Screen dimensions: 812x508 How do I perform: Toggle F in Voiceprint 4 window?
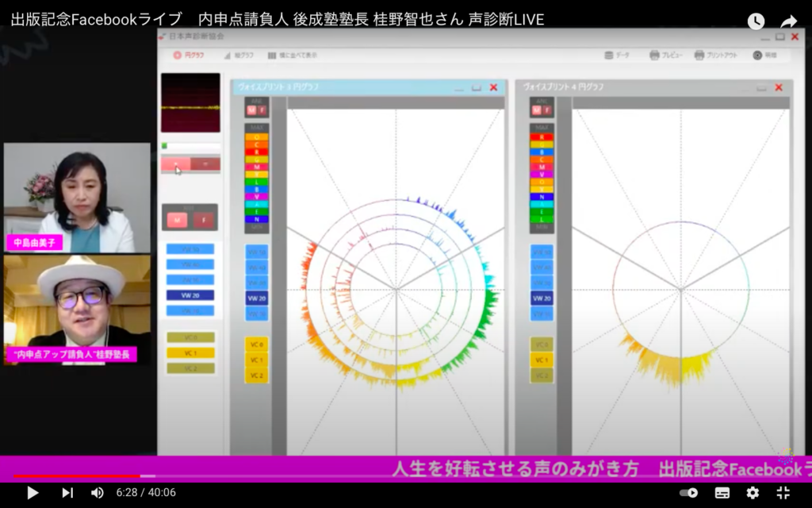point(547,110)
